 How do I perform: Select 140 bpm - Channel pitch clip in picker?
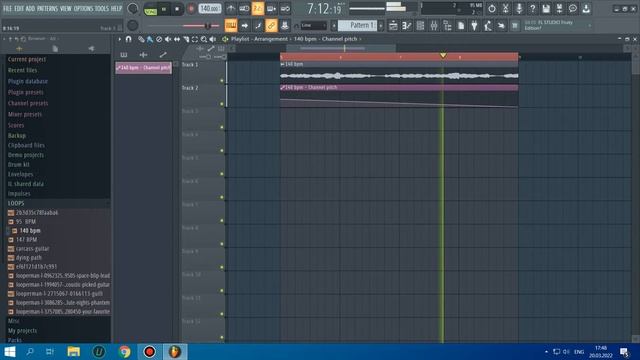(144, 68)
